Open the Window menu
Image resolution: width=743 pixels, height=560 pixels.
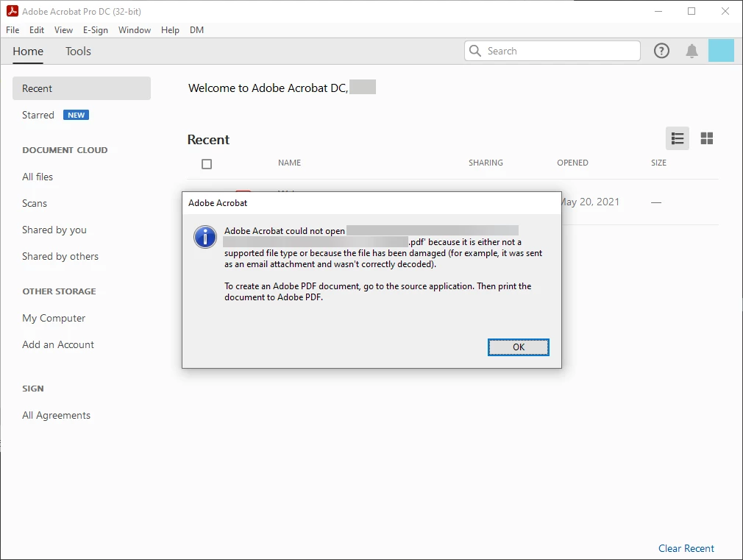point(135,30)
